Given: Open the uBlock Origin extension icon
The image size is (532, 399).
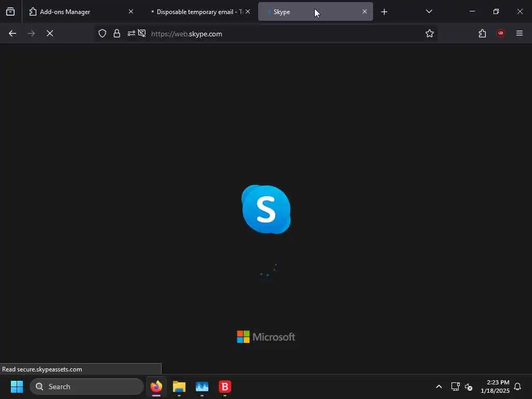Looking at the screenshot, I should click(501, 33).
